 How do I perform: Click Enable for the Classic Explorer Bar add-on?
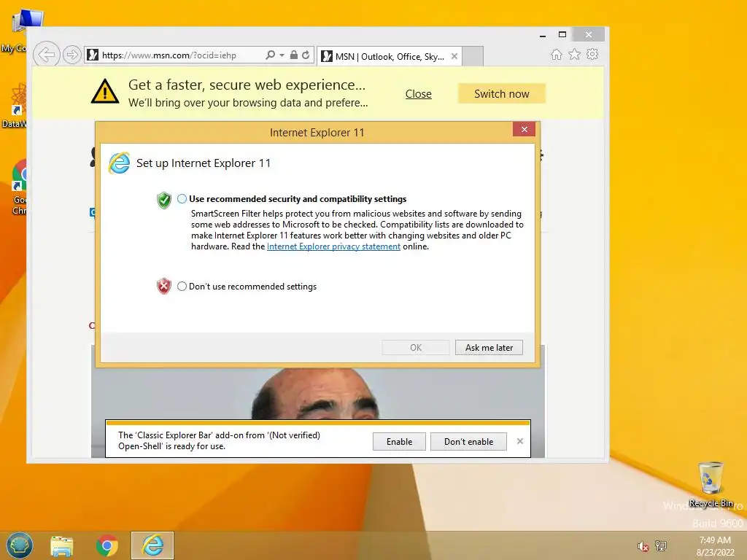pyautogui.click(x=399, y=441)
